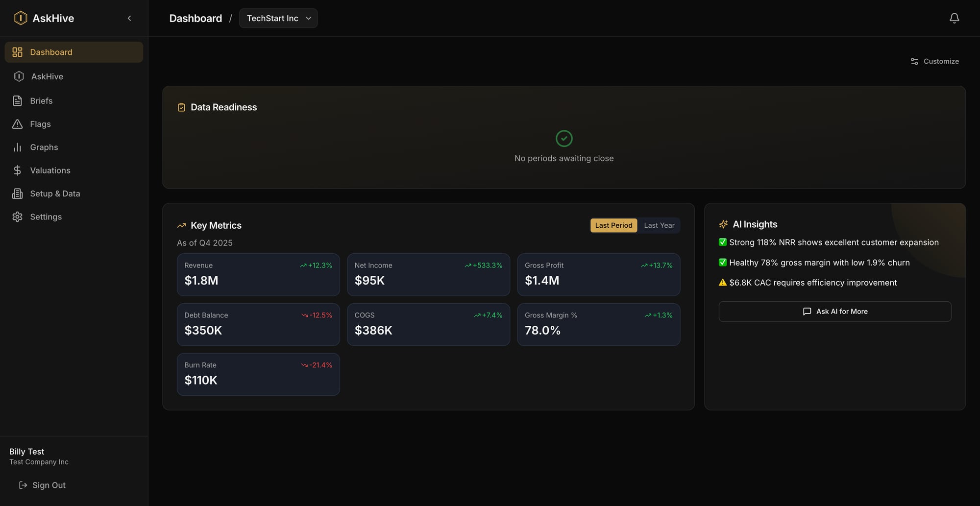This screenshot has width=980, height=506.
Task: Open Settings via the gear icon
Action: pyautogui.click(x=18, y=217)
